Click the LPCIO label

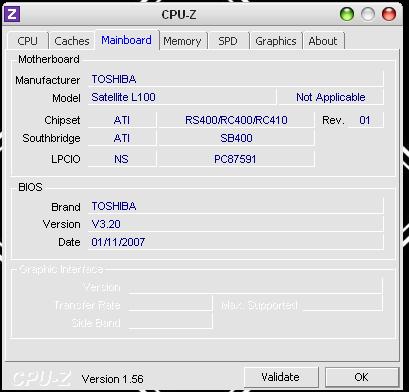coord(66,159)
